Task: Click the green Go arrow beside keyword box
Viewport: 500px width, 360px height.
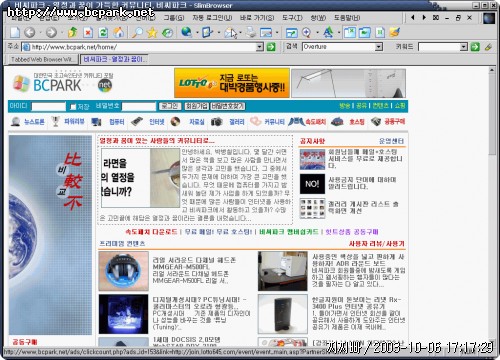Action: [x=475, y=47]
